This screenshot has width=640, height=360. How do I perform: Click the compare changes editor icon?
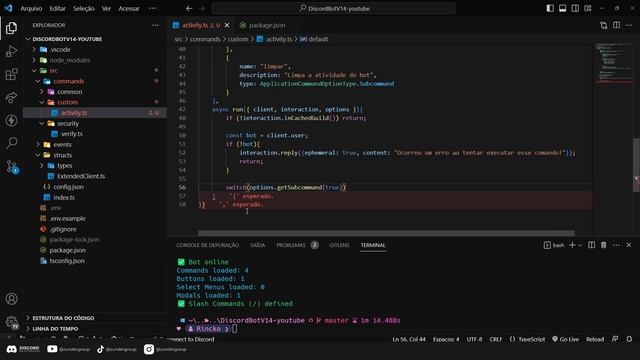point(604,25)
